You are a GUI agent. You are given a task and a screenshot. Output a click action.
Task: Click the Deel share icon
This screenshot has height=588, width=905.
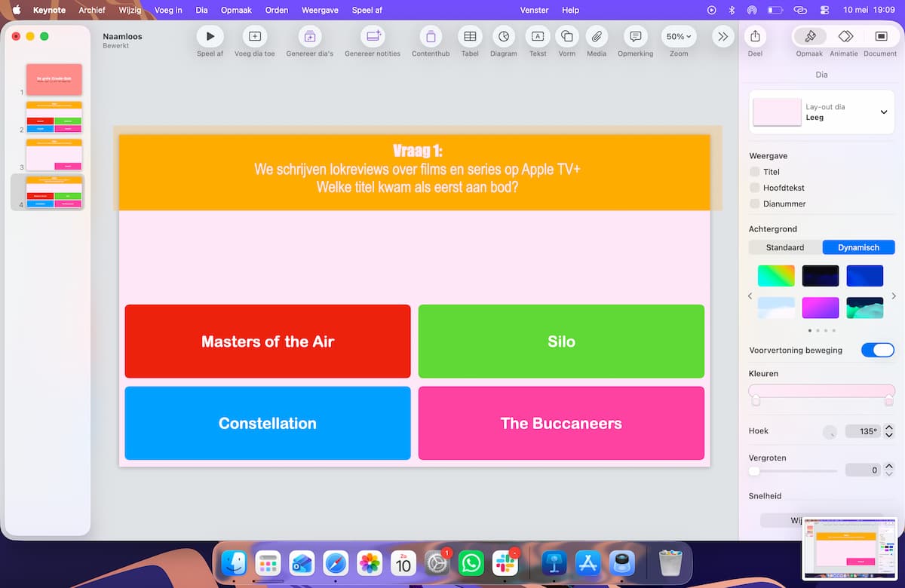pos(755,36)
